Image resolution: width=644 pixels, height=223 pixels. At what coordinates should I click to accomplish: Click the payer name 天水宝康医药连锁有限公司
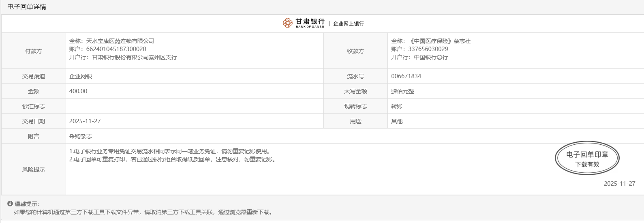(x=120, y=41)
